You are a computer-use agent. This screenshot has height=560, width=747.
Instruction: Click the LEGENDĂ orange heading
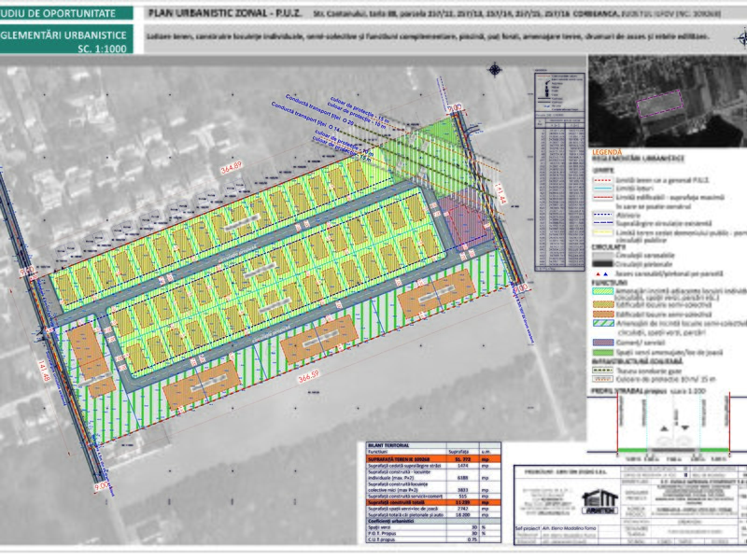coord(607,150)
